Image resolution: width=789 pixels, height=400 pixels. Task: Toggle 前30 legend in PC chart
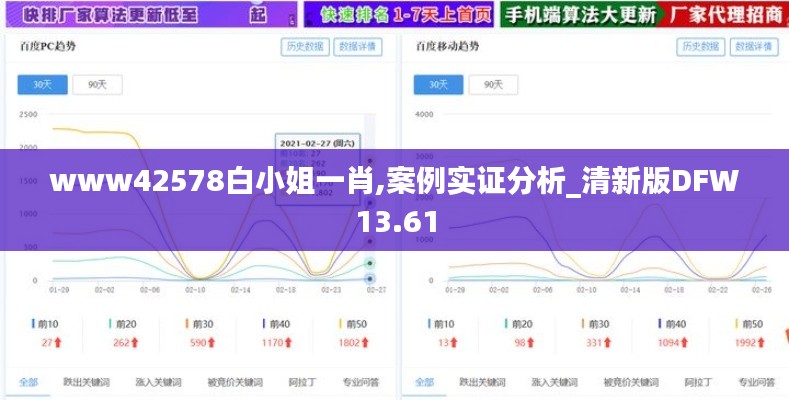click(x=199, y=324)
